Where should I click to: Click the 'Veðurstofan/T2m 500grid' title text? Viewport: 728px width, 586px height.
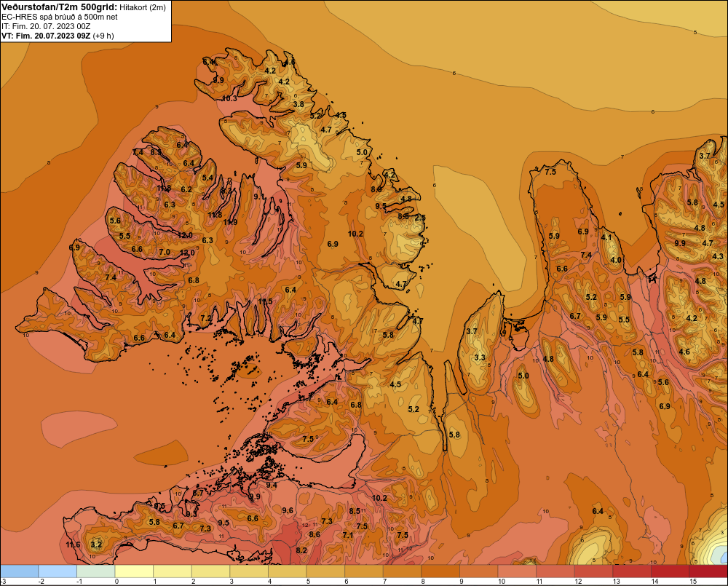point(59,7)
